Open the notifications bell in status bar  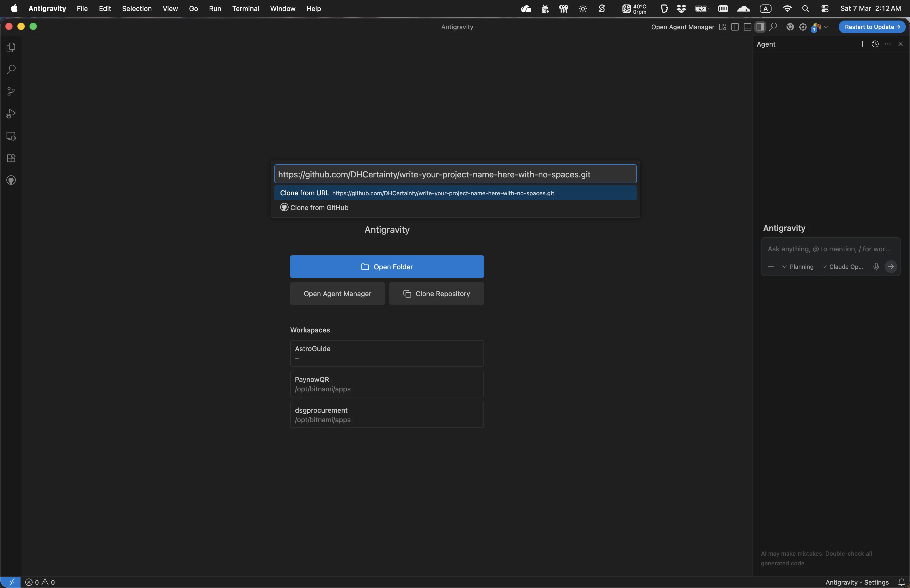coord(901,582)
